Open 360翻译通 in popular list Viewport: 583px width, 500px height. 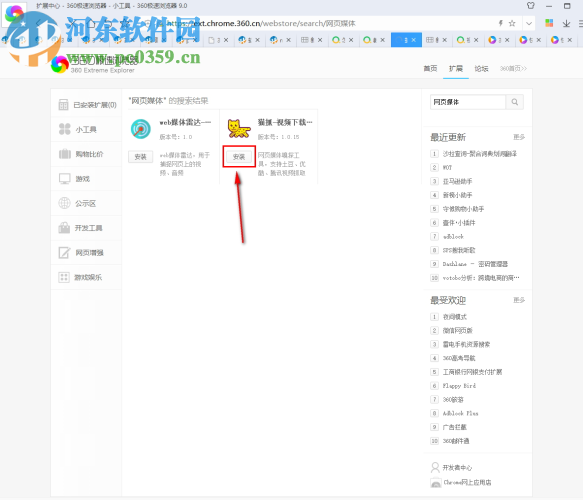456,441
